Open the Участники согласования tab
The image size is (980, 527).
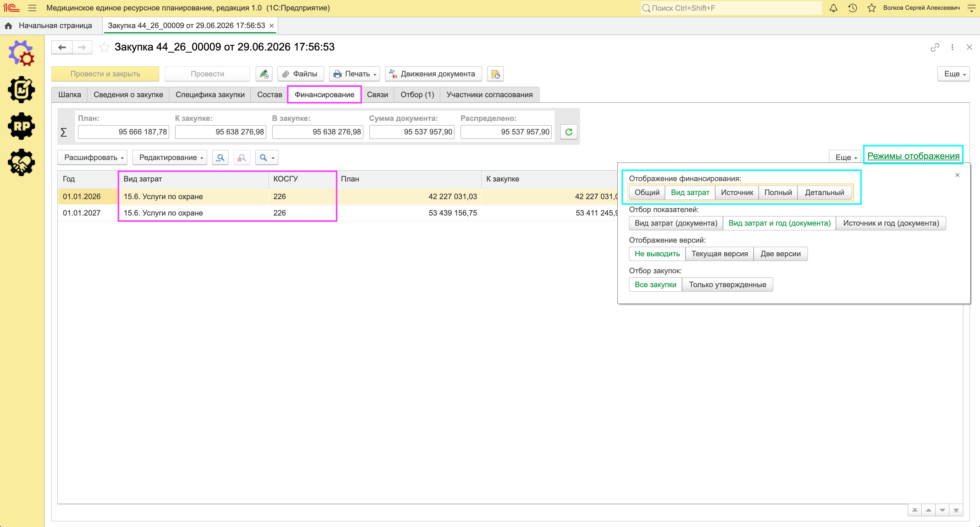489,95
